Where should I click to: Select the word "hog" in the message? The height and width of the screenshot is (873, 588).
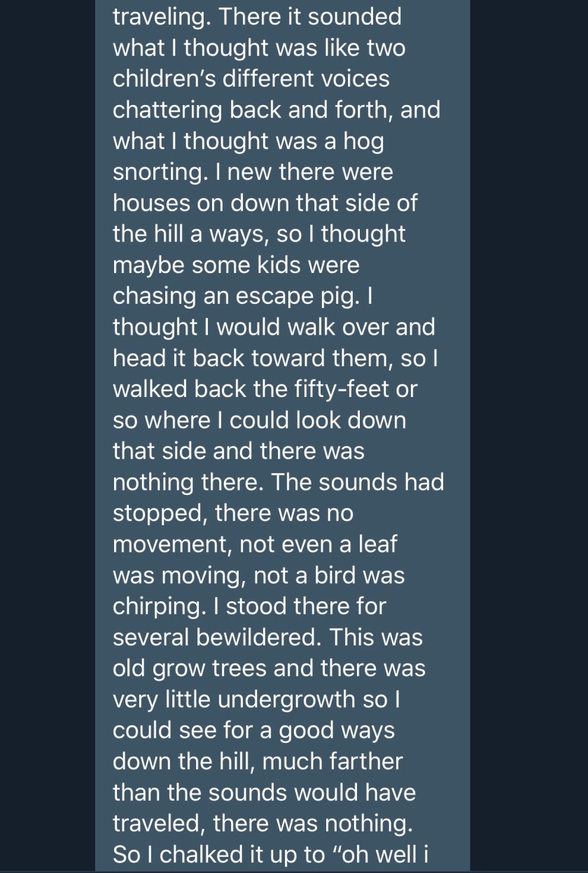(363, 141)
